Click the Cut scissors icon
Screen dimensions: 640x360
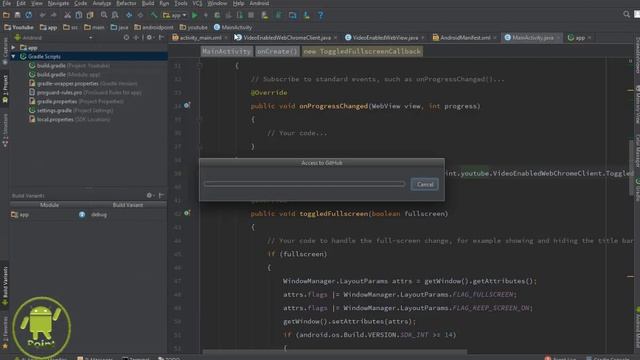pos(67,15)
